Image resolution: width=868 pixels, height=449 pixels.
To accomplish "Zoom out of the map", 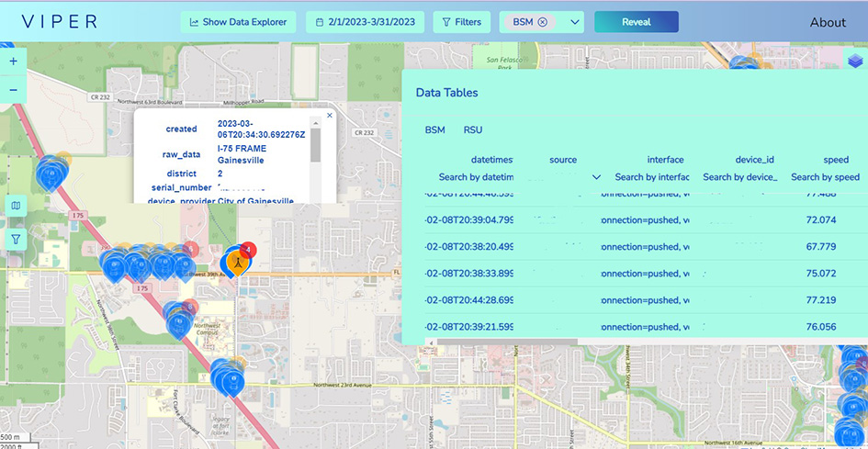I will [x=13, y=90].
